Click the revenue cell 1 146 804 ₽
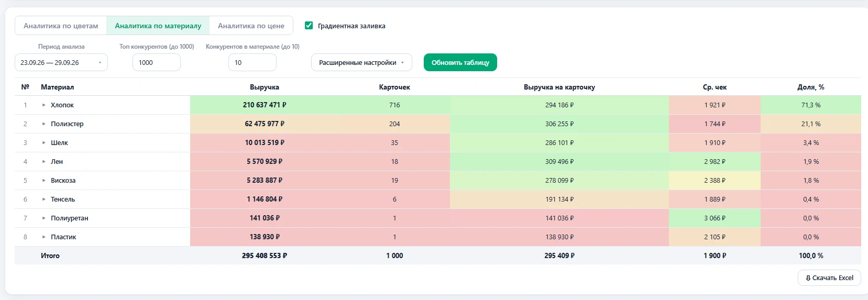This screenshot has height=300, width=868. click(x=265, y=199)
